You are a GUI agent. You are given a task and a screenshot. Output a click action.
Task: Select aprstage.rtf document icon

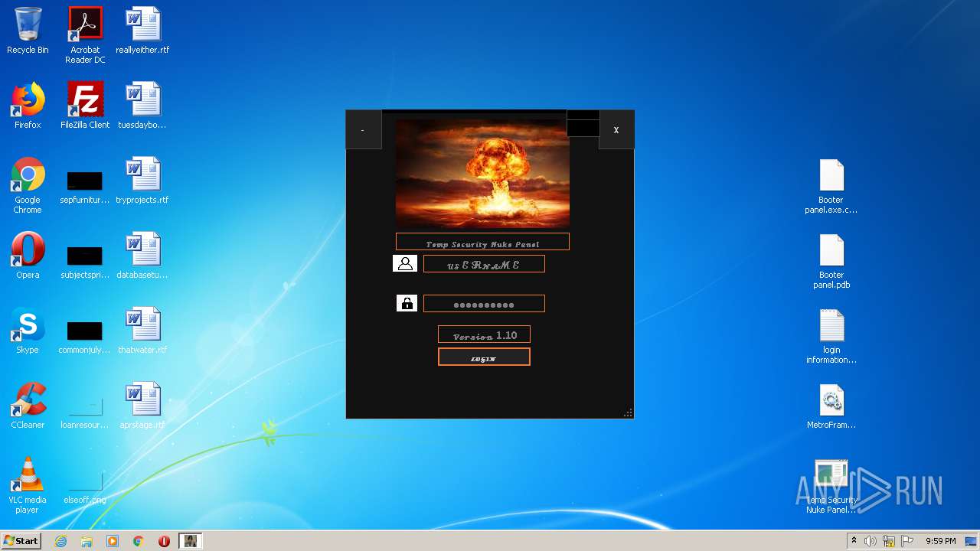(x=142, y=406)
